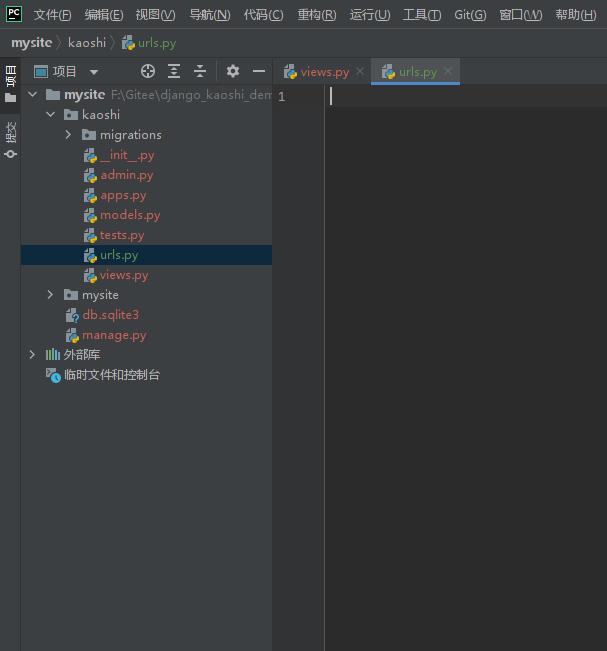607x651 pixels.
Task: Select the 外部库 node
Action: pos(147,355)
